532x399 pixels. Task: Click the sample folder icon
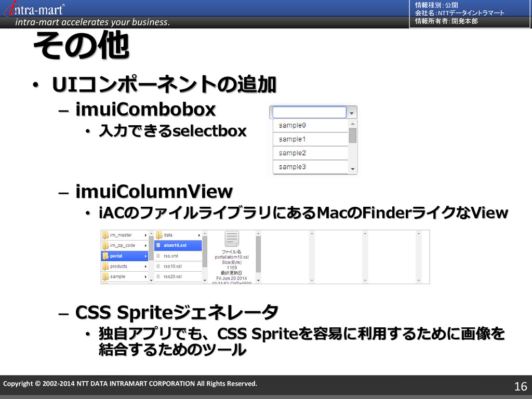pos(105,276)
